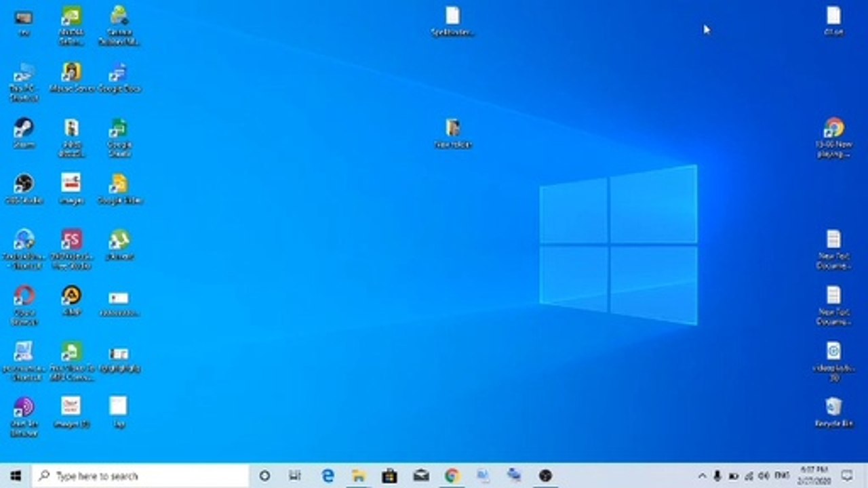Screen dimensions: 868x488
Task: Open the NVIDIA desktop shortcut
Action: click(x=71, y=25)
